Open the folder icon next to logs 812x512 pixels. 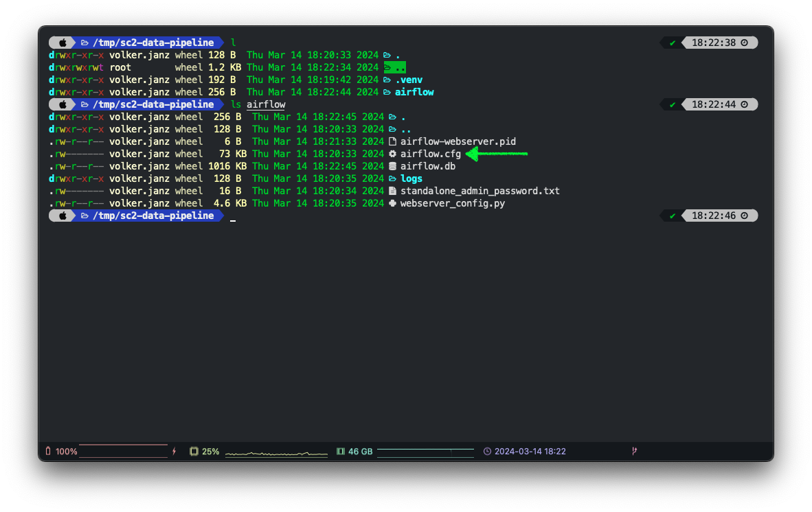tap(392, 178)
